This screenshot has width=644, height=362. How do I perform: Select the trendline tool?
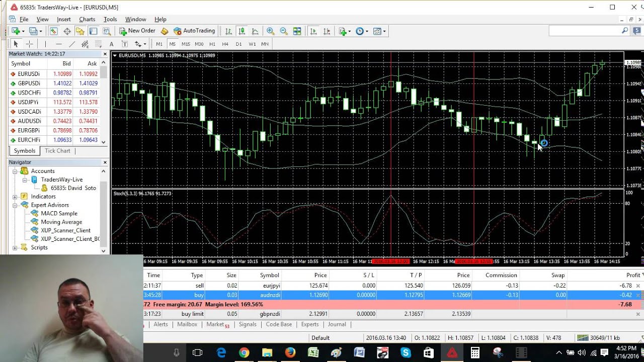click(x=72, y=44)
